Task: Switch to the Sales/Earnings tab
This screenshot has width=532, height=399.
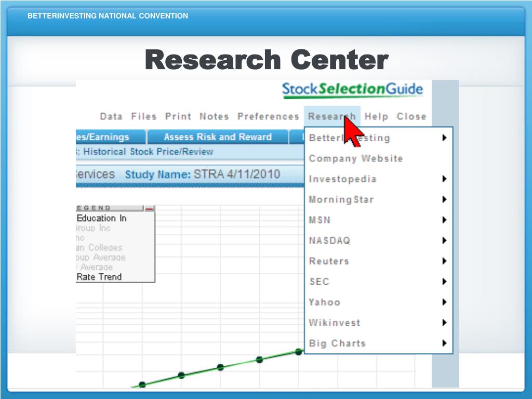Action: coord(111,137)
